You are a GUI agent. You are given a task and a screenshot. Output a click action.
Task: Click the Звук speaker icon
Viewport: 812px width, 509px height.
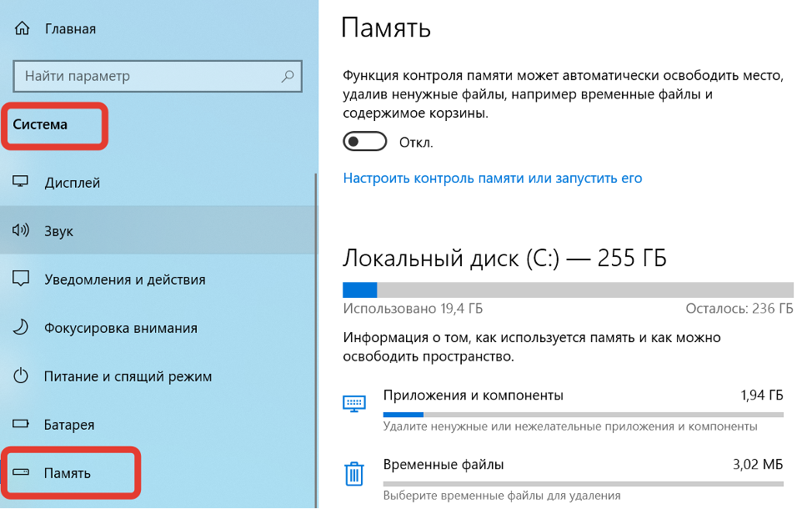click(x=21, y=229)
